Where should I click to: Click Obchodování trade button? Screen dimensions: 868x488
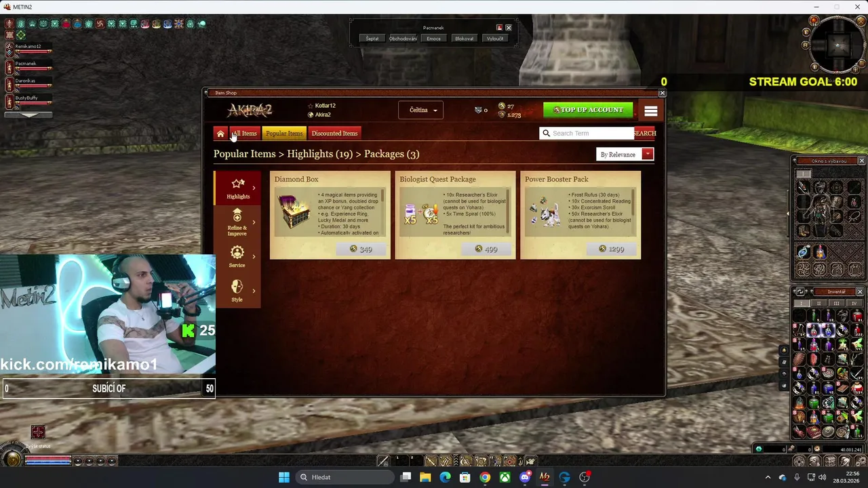403,39
